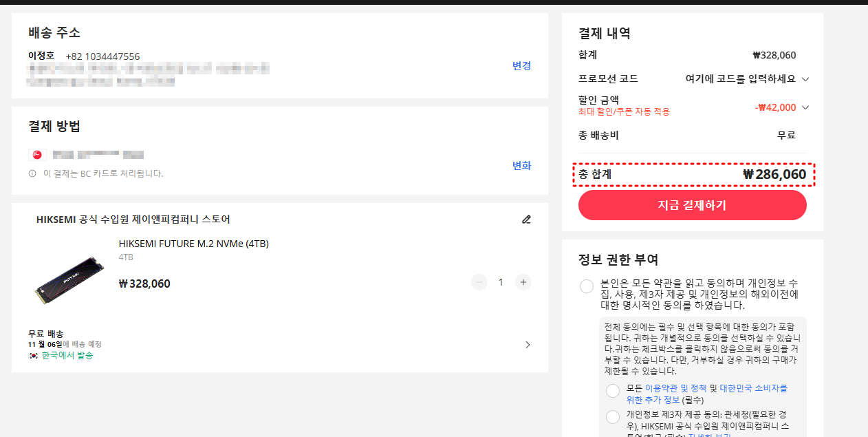Click the payment info circle icon
This screenshot has height=437, width=868.
tap(32, 173)
